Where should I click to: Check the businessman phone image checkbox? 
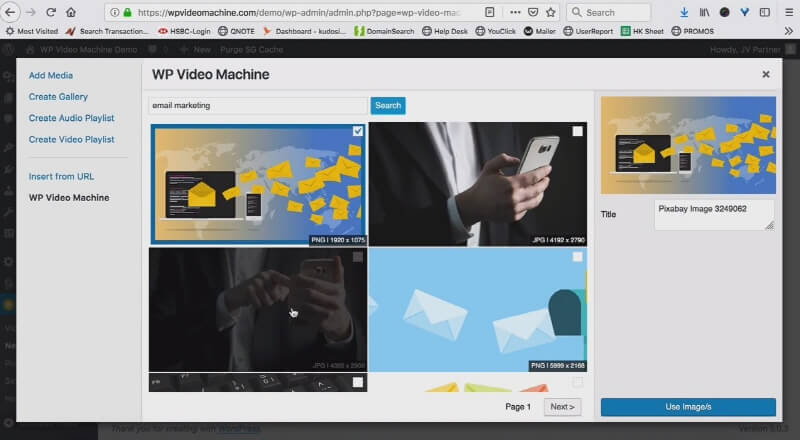click(x=577, y=131)
